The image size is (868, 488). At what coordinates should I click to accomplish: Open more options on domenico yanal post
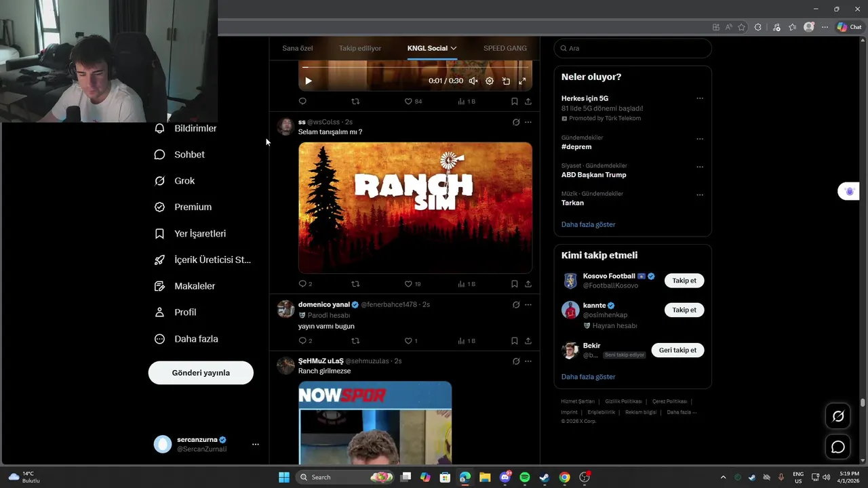point(528,304)
